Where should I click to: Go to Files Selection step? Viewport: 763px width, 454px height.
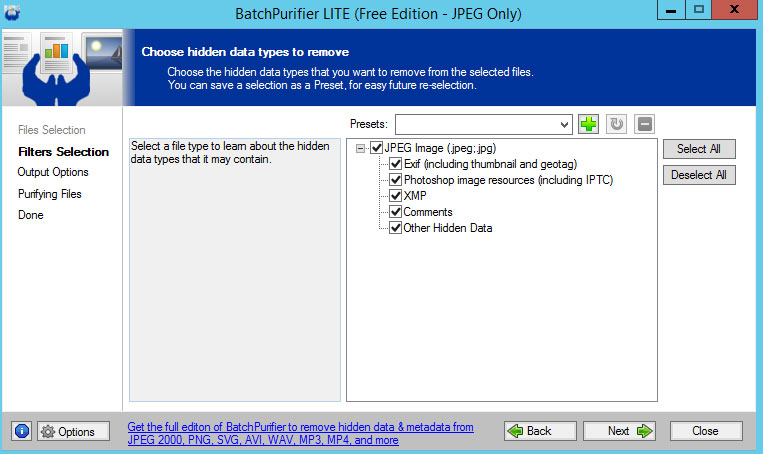(x=52, y=130)
